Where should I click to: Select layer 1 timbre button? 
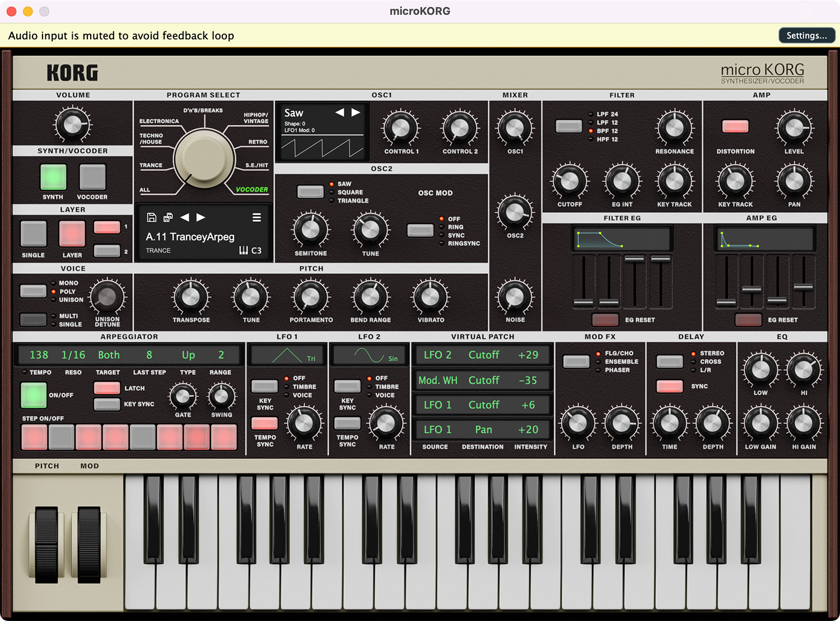coord(107,227)
